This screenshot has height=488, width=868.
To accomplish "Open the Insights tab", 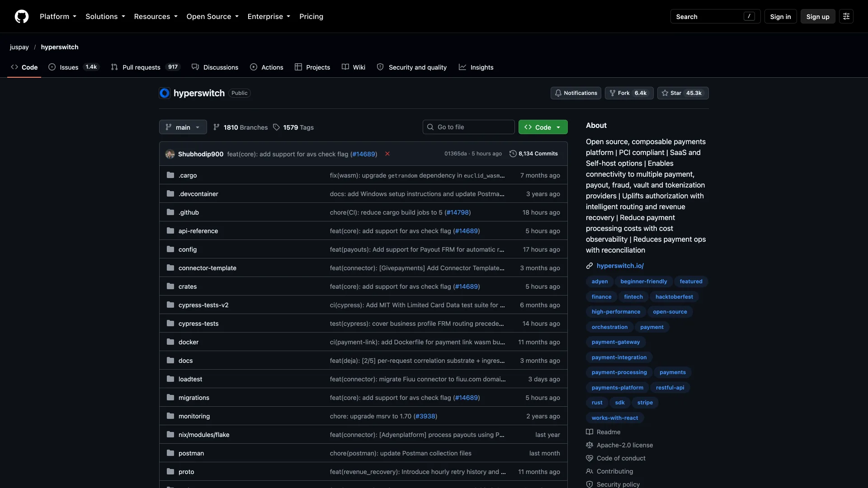I will tap(476, 67).
